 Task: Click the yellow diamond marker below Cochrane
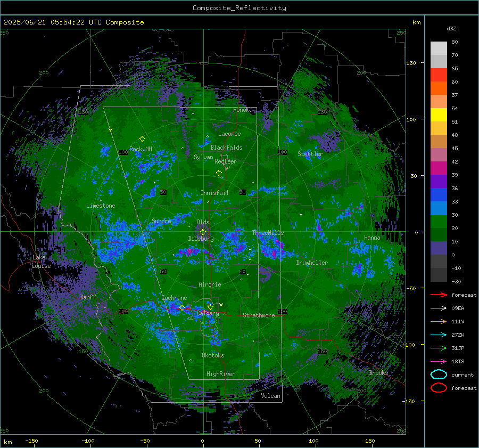coord(182,307)
